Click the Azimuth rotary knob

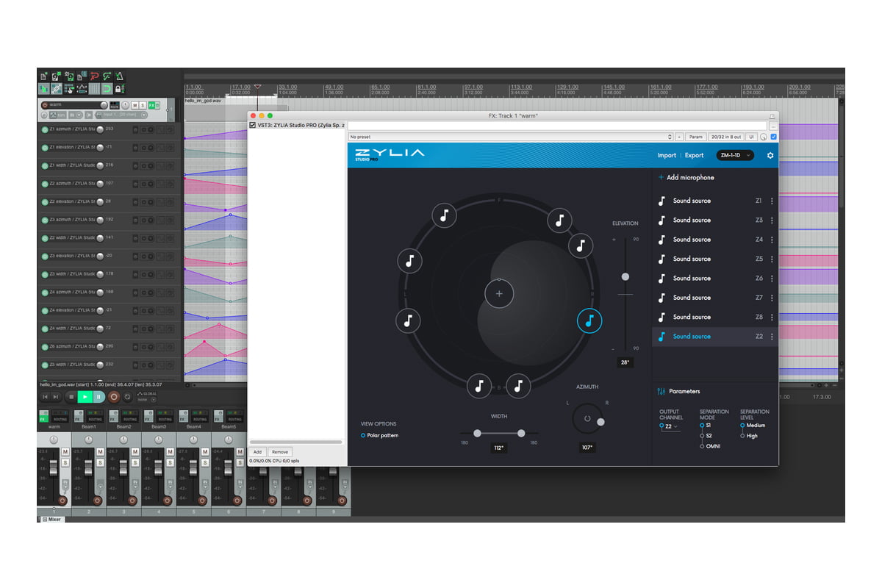(587, 418)
